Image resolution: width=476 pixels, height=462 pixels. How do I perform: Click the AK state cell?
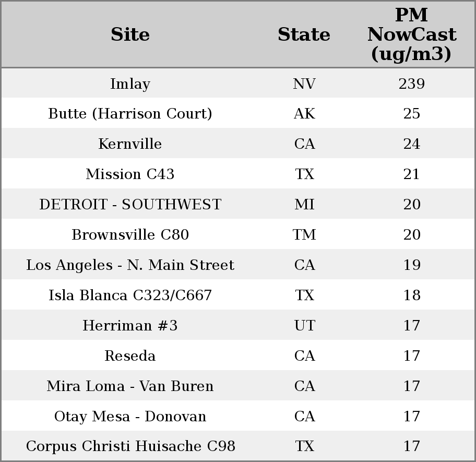tap(304, 114)
